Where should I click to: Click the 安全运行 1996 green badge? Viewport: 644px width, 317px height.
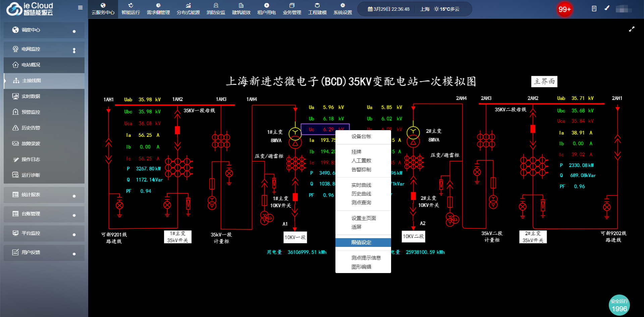619,305
